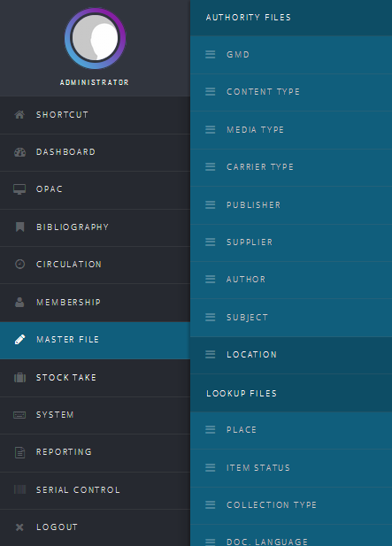
Task: Go to the GMD submenu entry
Action: click(x=291, y=55)
